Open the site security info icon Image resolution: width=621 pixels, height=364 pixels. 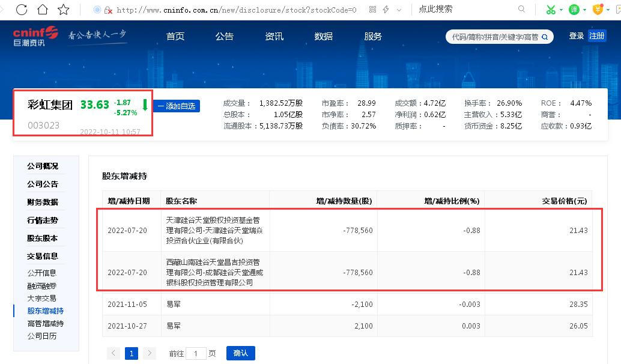coord(108,10)
